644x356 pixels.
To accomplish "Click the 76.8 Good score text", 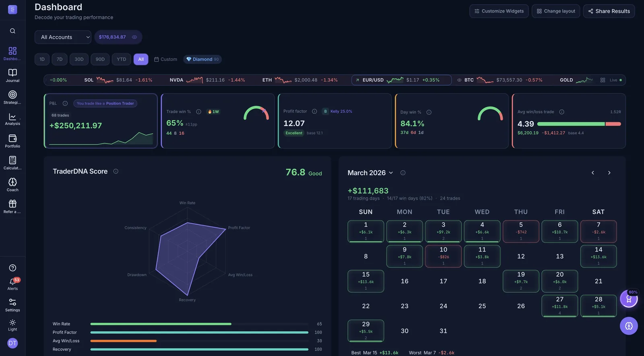I will 303,172.
